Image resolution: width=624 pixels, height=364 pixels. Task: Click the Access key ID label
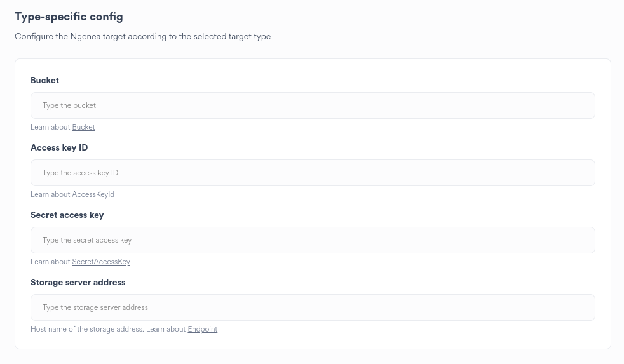(59, 147)
